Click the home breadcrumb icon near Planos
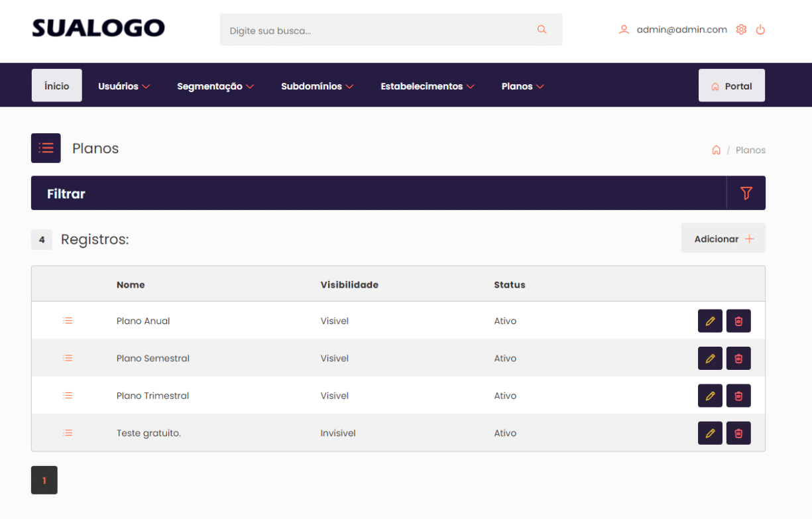 click(x=717, y=150)
